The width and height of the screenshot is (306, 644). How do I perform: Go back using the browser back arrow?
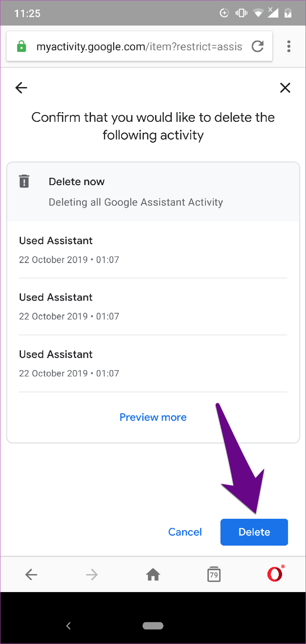pyautogui.click(x=31, y=574)
